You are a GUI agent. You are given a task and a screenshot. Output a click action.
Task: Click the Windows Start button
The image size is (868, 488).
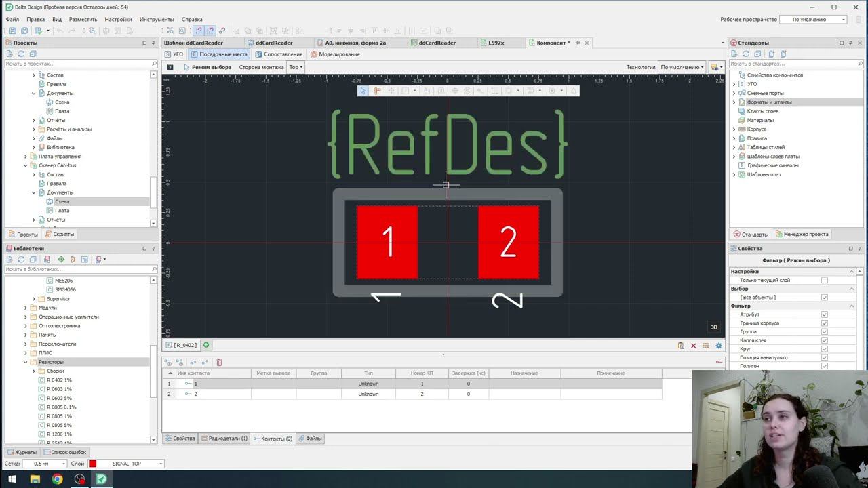pyautogui.click(x=12, y=479)
